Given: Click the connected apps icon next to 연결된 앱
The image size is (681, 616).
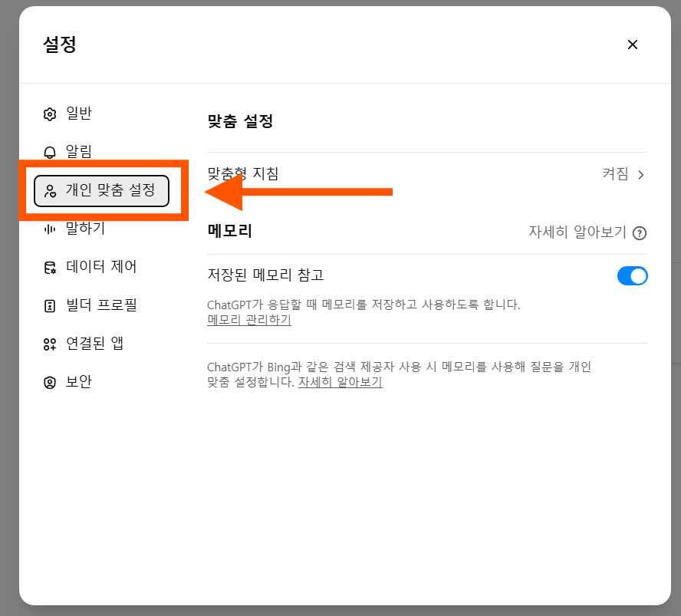Looking at the screenshot, I should tap(50, 344).
